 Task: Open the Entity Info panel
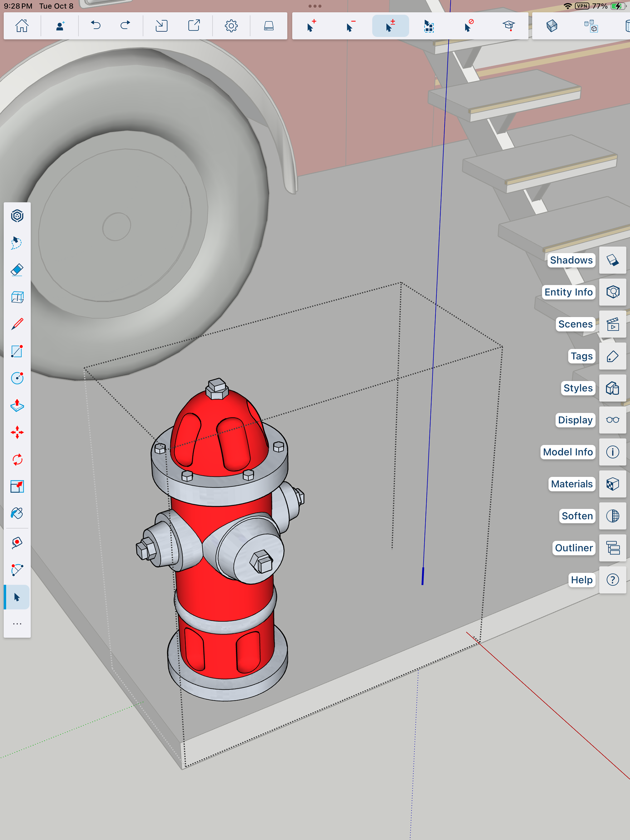click(x=612, y=292)
